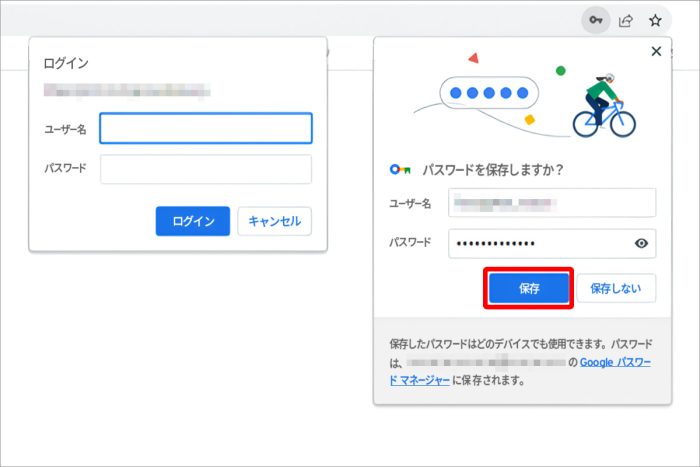Click the ログイン dialog title
Viewport: 700px width, 467px height.
click(x=66, y=63)
